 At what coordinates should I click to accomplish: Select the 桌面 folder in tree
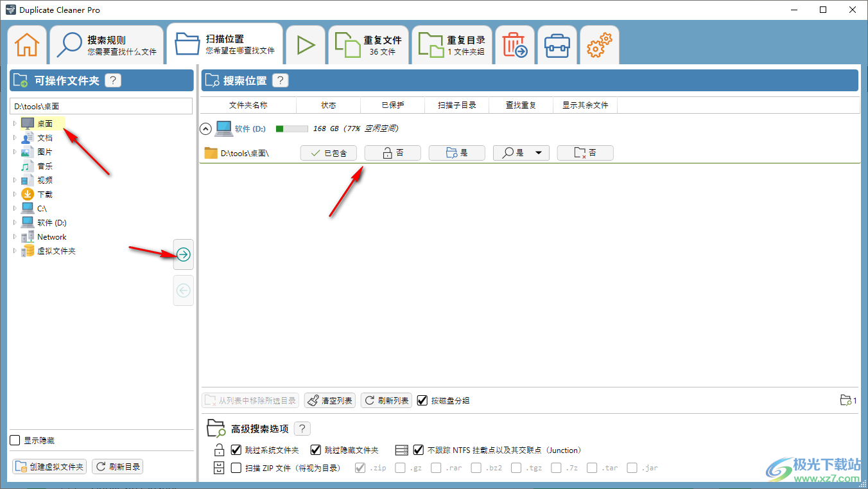[45, 123]
